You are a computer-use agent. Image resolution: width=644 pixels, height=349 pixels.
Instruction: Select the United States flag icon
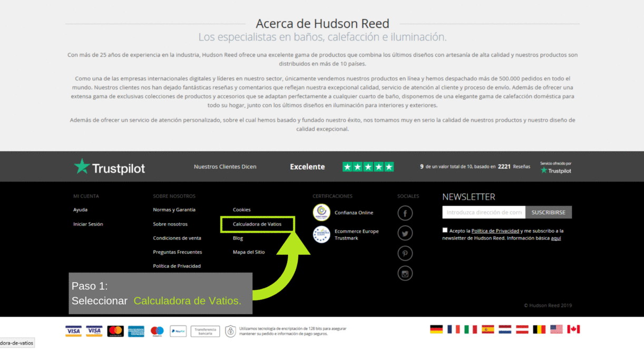[x=557, y=329]
